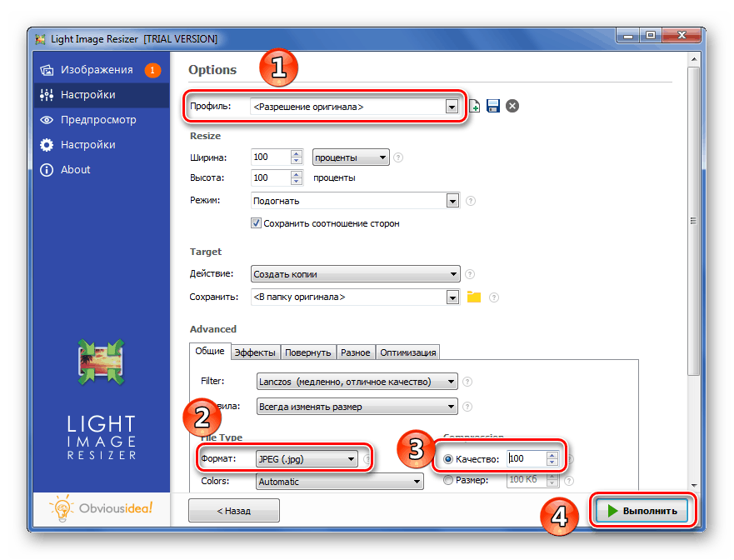Click the help icon next to Режим
This screenshot has width=734, height=560.
[471, 201]
